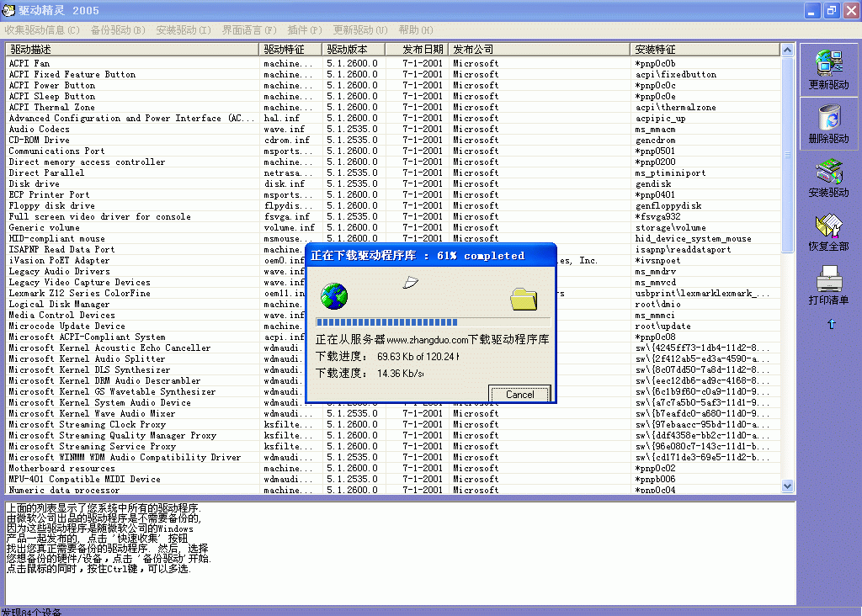
Task: Select "ACPI Fixed Feature Button" row
Action: (393, 74)
